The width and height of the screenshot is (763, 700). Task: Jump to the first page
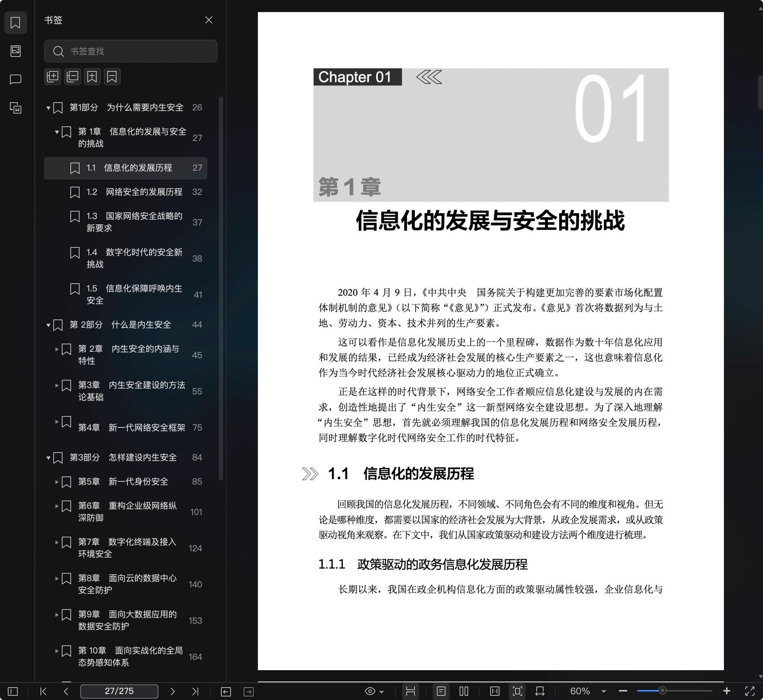click(x=43, y=691)
